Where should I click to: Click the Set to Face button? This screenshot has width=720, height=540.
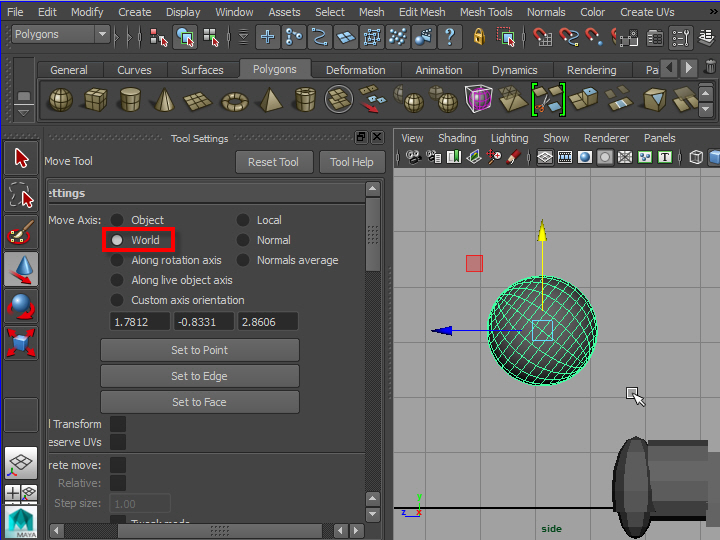[200, 402]
